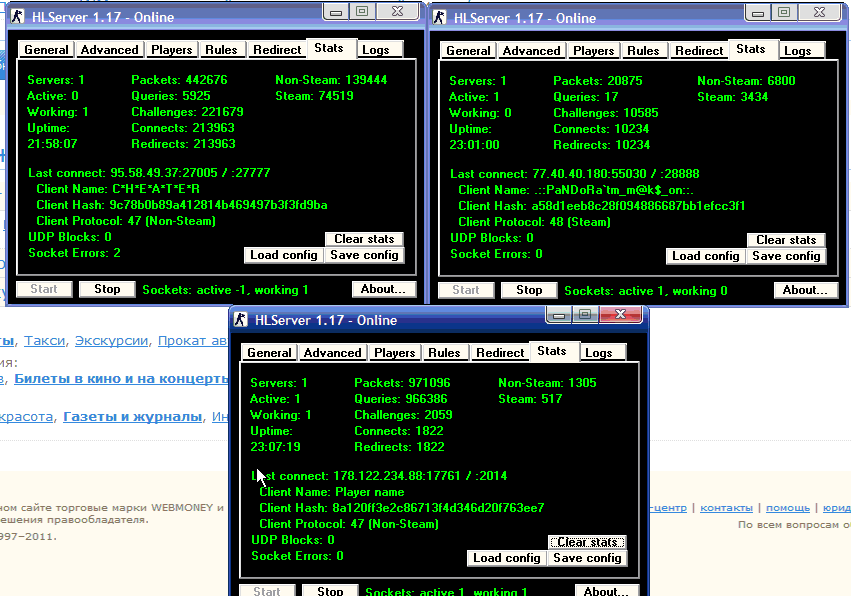Stop the server in bottom HLServer window
This screenshot has height=596, width=851.
tap(330, 591)
